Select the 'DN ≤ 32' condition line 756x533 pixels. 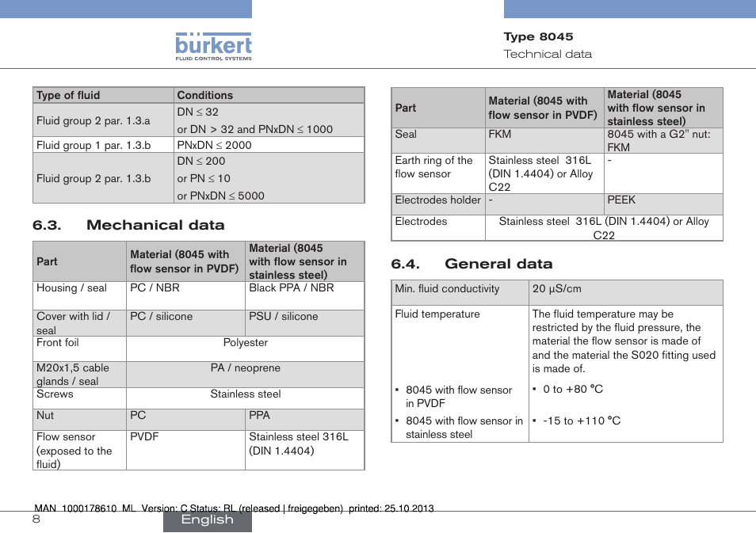197,112
